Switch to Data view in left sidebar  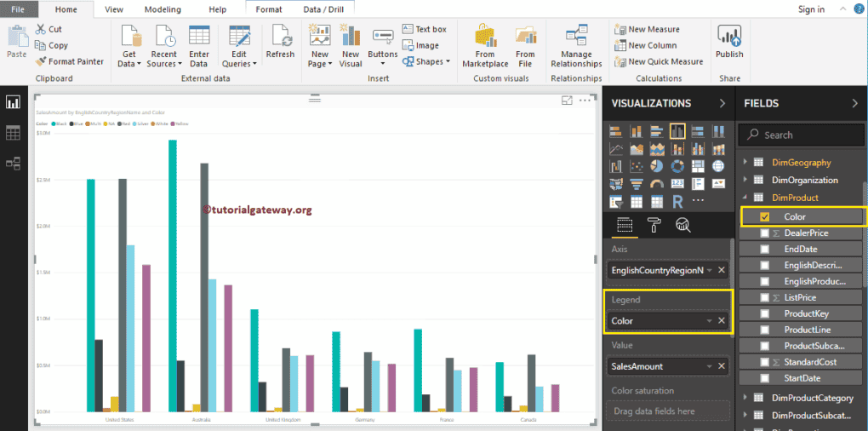13,133
